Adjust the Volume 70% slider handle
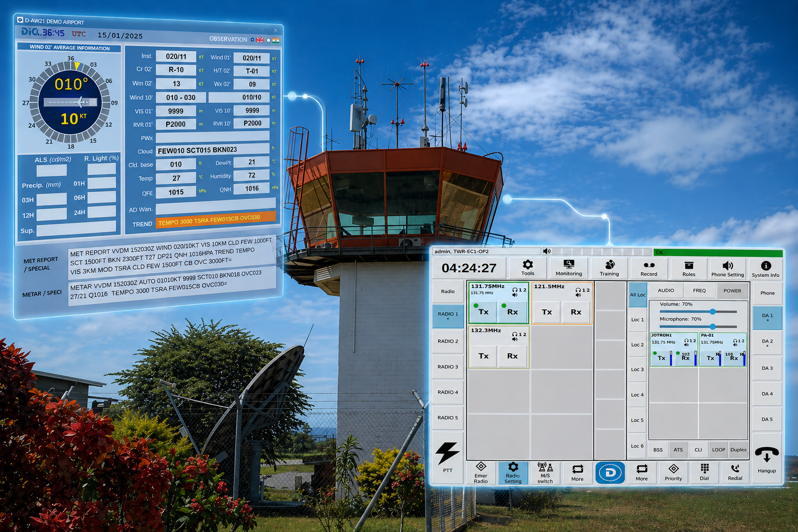 (x=713, y=311)
